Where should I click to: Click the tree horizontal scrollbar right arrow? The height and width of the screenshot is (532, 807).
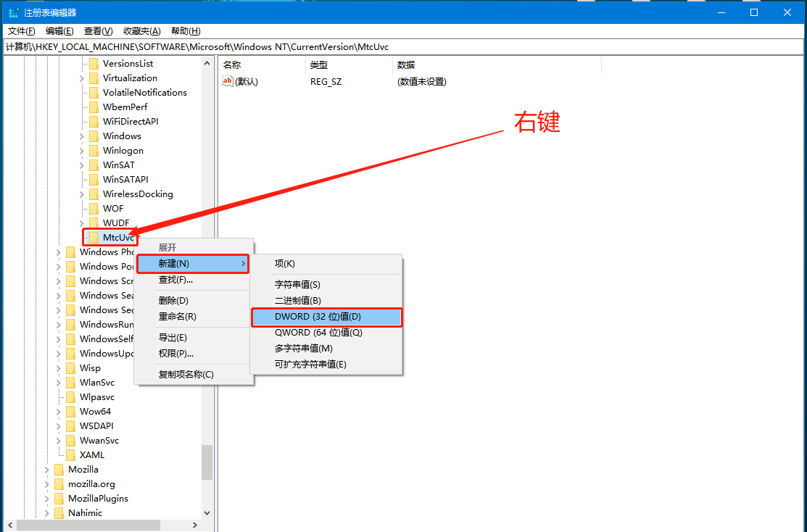[x=195, y=525]
